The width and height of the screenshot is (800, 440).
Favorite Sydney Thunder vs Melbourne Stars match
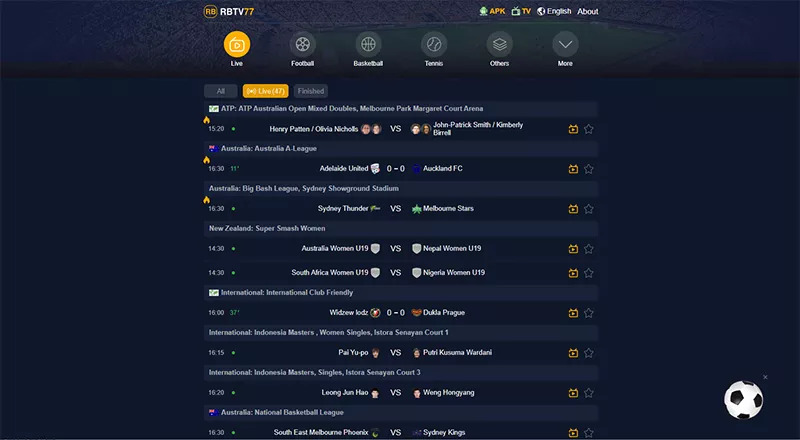pos(589,209)
